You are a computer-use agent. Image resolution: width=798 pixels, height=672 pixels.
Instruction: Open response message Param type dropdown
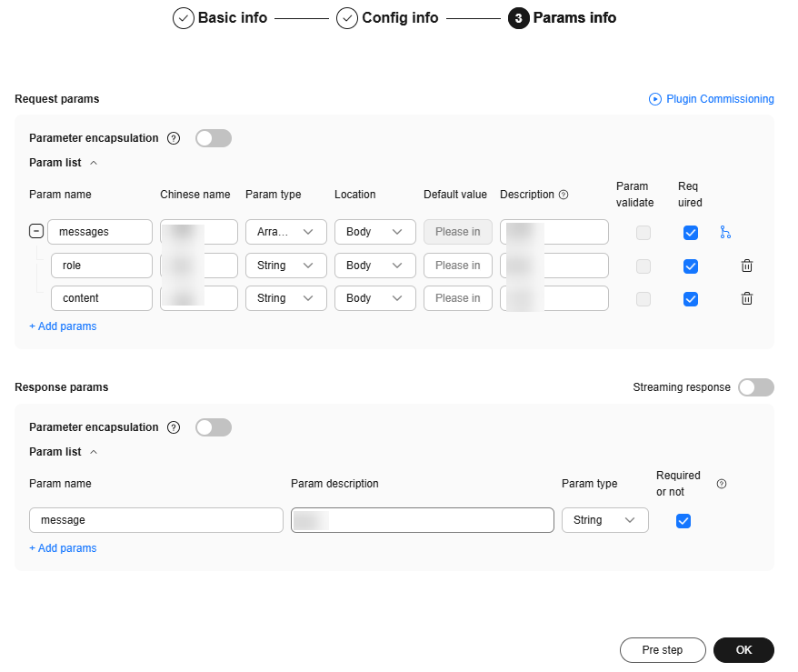(604, 520)
